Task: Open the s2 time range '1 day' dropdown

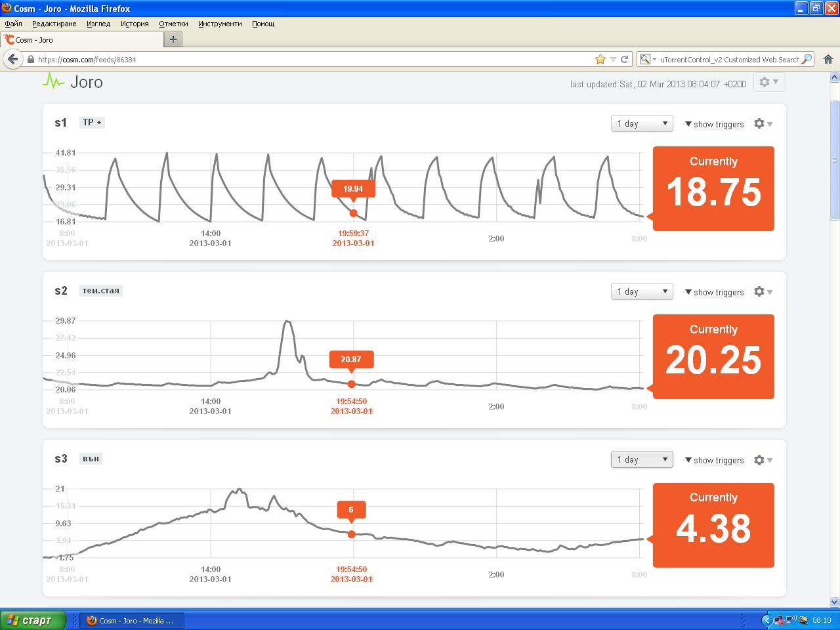Action: point(642,291)
